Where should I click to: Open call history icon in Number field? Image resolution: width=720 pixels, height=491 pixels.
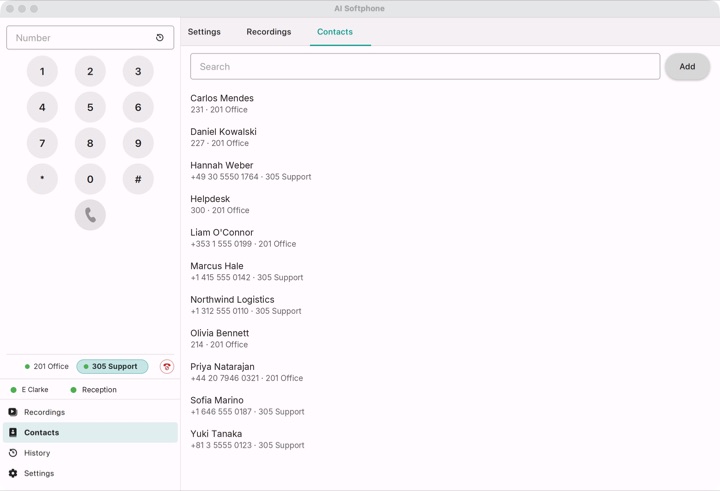(160, 38)
